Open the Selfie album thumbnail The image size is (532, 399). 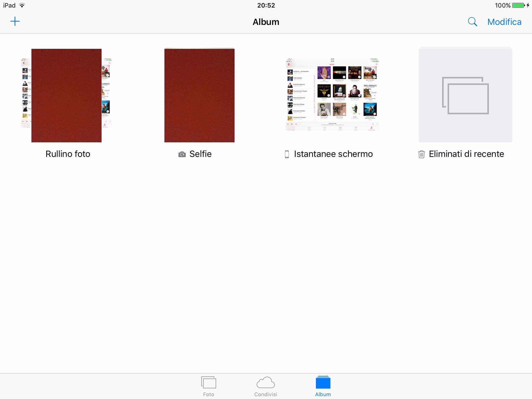coord(199,95)
